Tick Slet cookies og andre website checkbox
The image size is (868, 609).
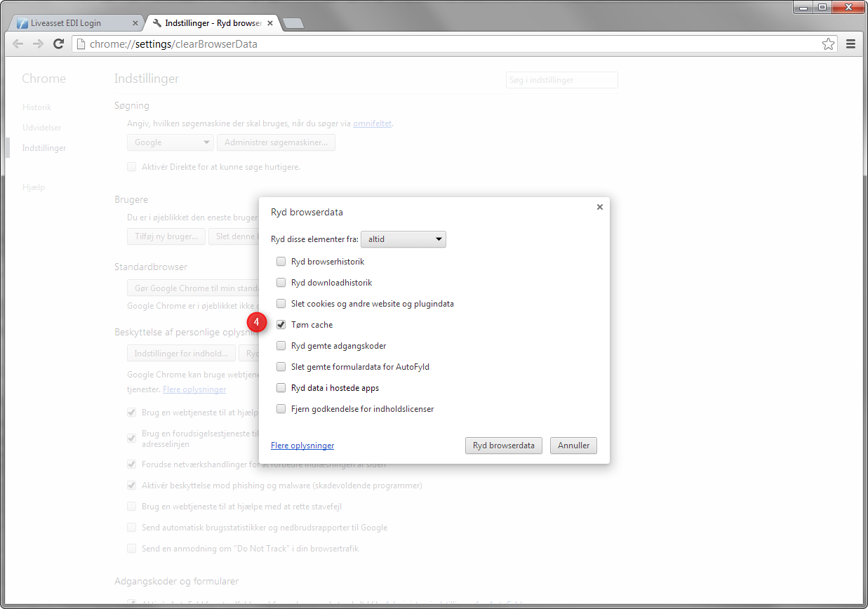(281, 304)
